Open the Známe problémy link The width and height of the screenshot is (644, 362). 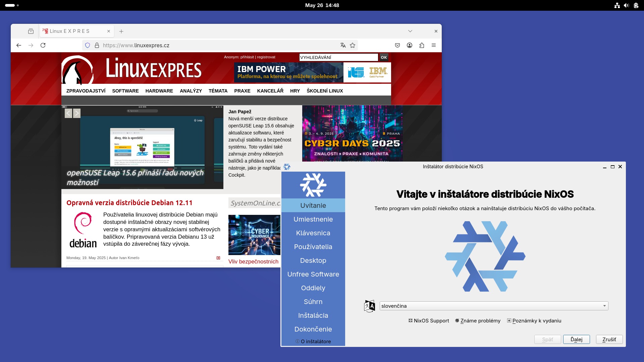click(480, 321)
